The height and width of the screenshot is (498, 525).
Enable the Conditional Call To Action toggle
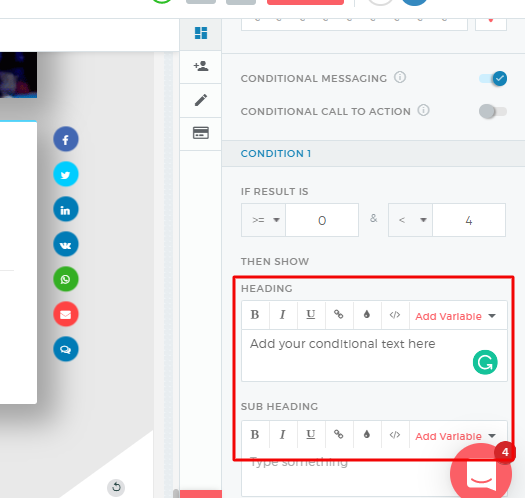click(x=493, y=112)
